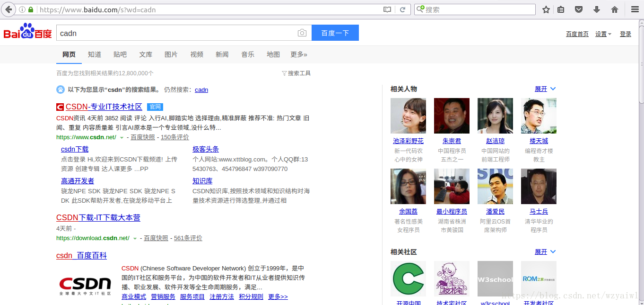Click the 官网 official badge
644x305 pixels.
[155, 107]
